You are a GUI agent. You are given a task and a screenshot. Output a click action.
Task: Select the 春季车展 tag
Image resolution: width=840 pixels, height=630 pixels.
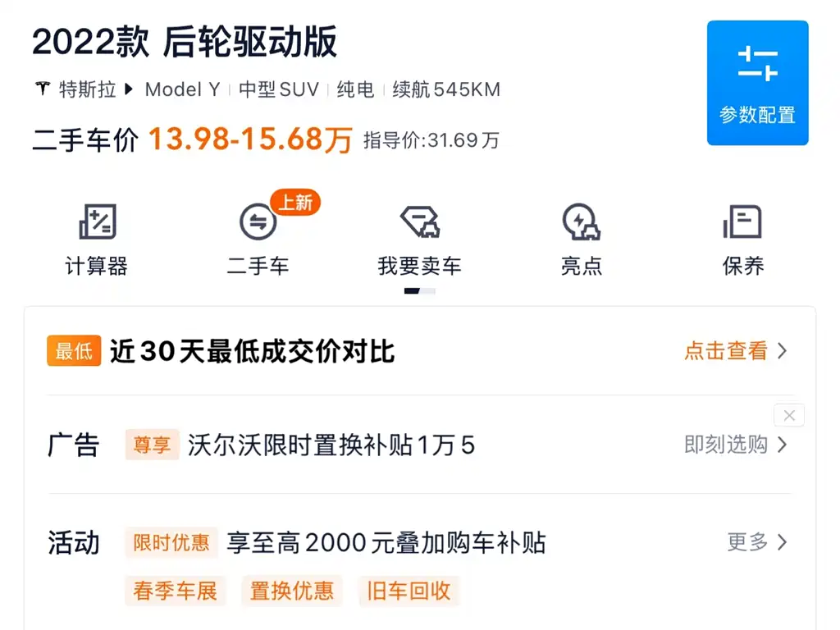coord(176,591)
